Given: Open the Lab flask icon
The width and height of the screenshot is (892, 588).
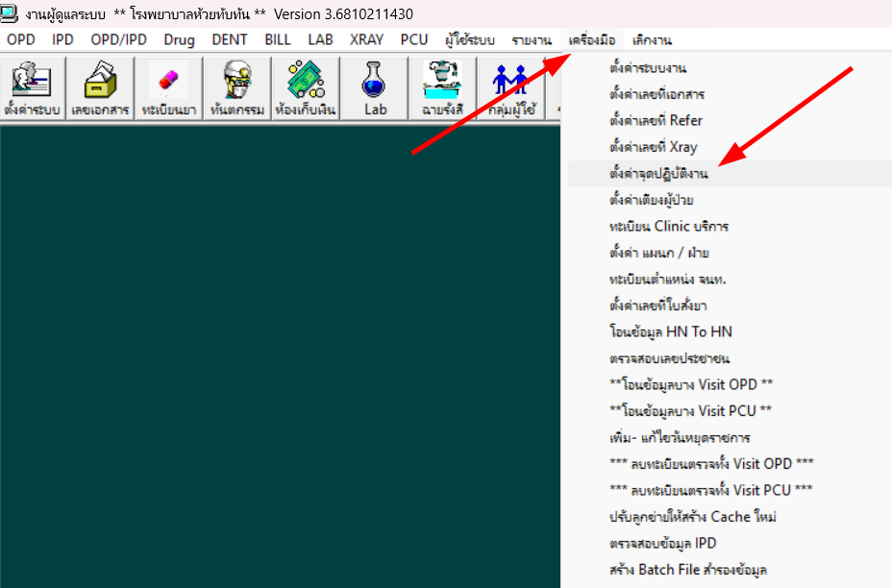Looking at the screenshot, I should pyautogui.click(x=374, y=87).
